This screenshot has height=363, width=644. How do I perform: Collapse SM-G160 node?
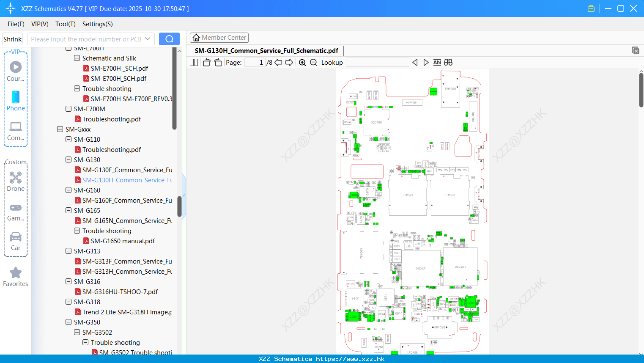click(69, 190)
